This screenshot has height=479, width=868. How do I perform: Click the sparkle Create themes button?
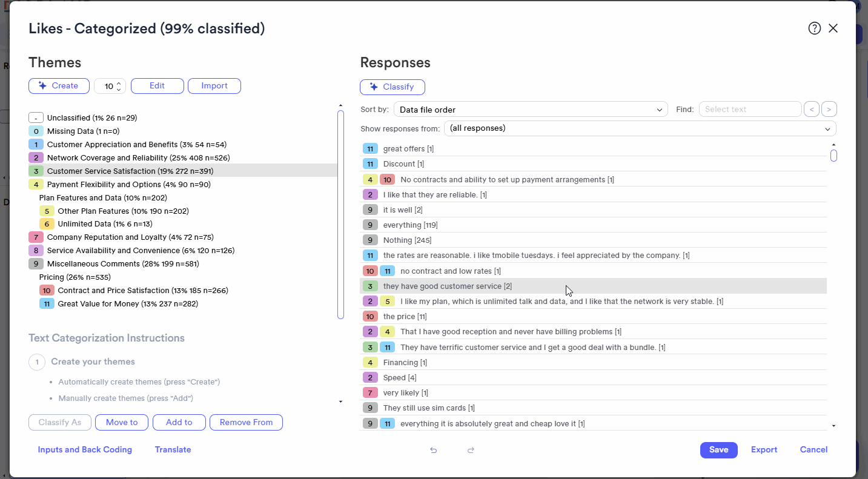click(x=59, y=86)
